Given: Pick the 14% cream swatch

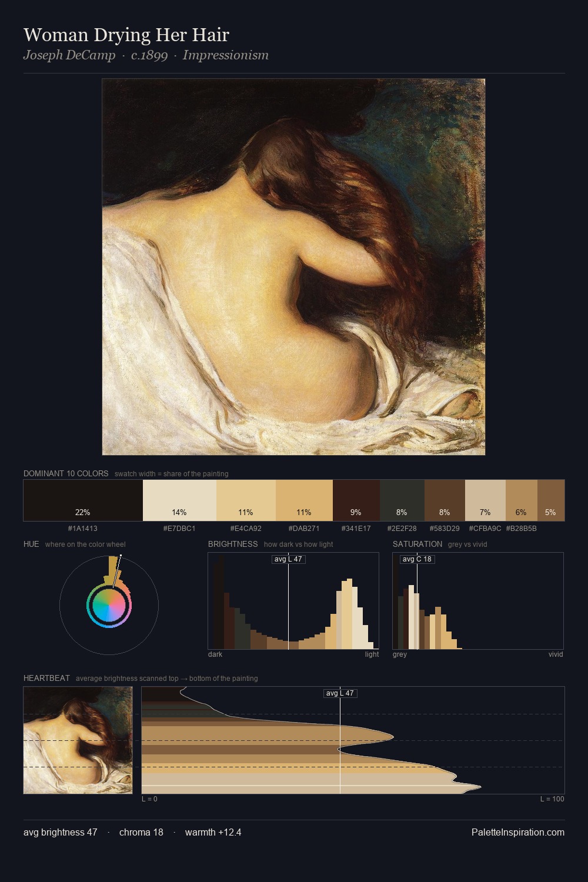Looking at the screenshot, I should coord(179,500).
